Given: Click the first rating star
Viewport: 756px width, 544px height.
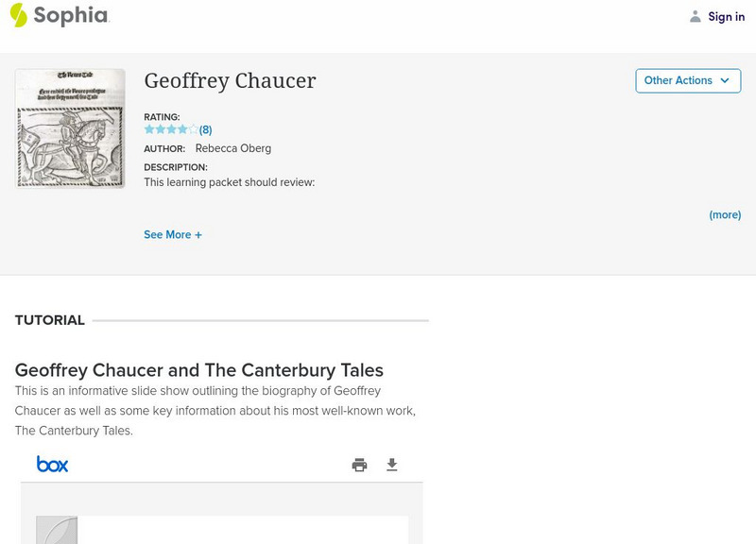Looking at the screenshot, I should [149, 129].
